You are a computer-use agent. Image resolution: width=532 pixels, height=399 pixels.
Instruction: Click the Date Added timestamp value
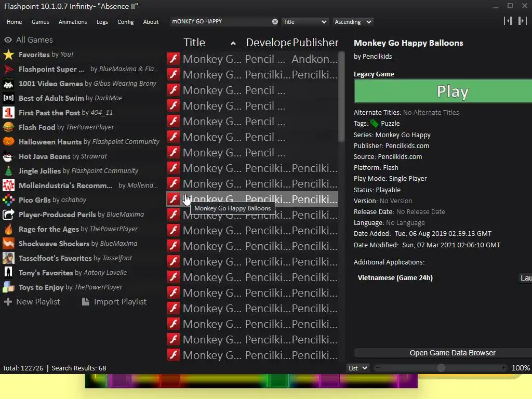[443, 233]
